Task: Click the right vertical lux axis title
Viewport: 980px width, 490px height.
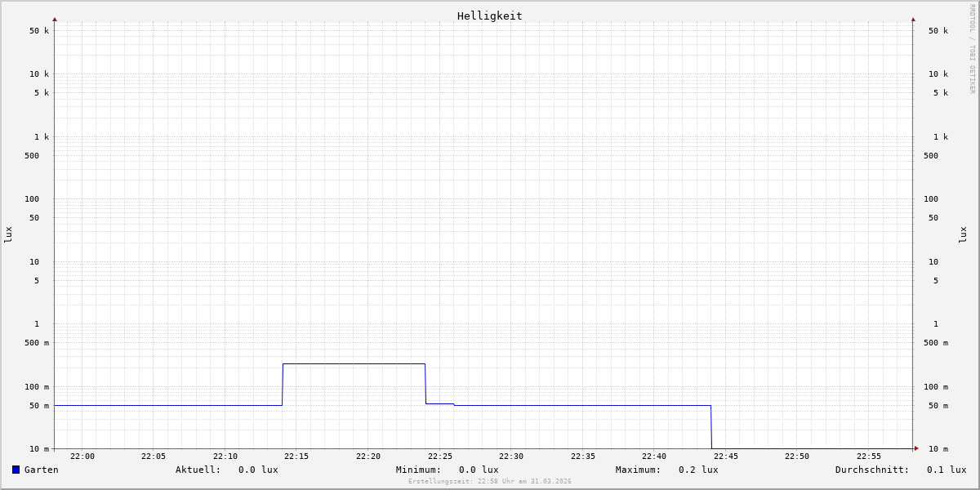Action: point(963,234)
